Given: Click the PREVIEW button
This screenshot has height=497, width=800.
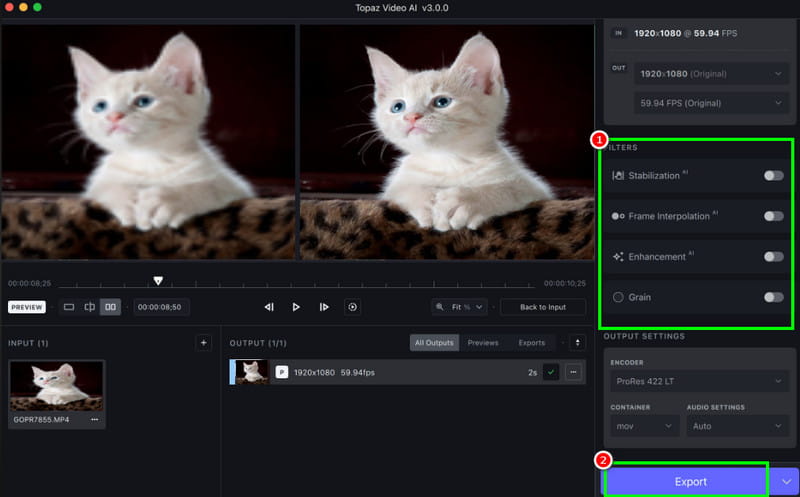Looking at the screenshot, I should pos(27,307).
